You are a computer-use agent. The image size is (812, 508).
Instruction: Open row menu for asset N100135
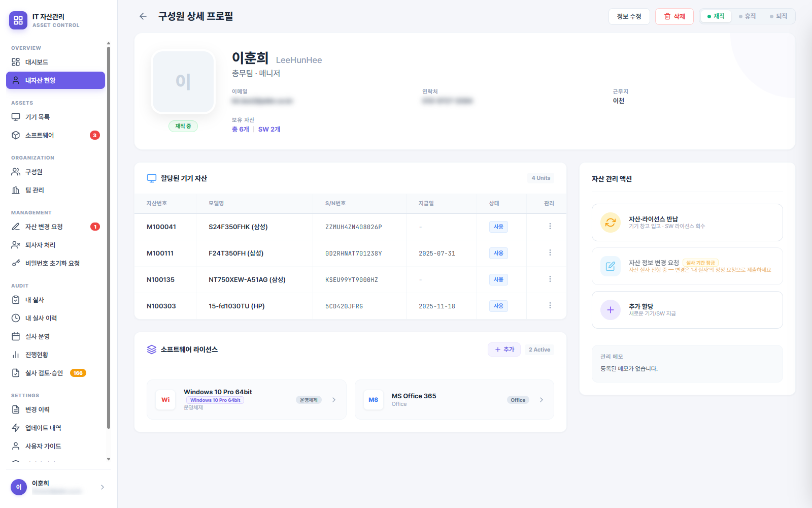click(550, 279)
